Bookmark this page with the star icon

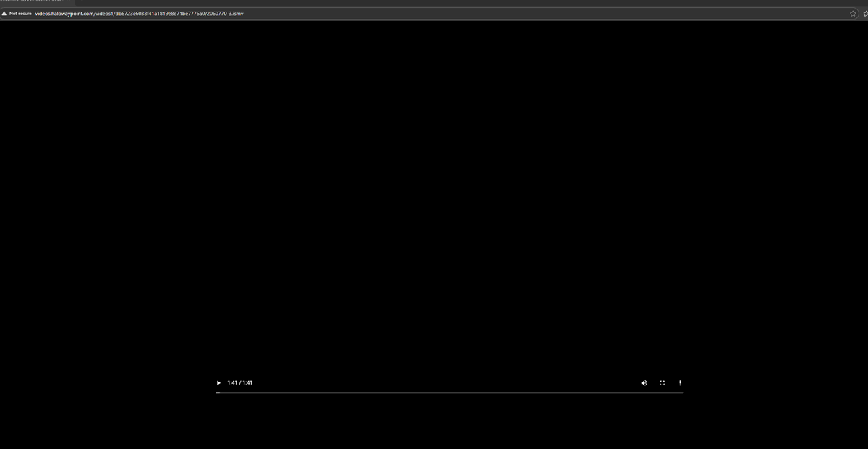(x=853, y=14)
